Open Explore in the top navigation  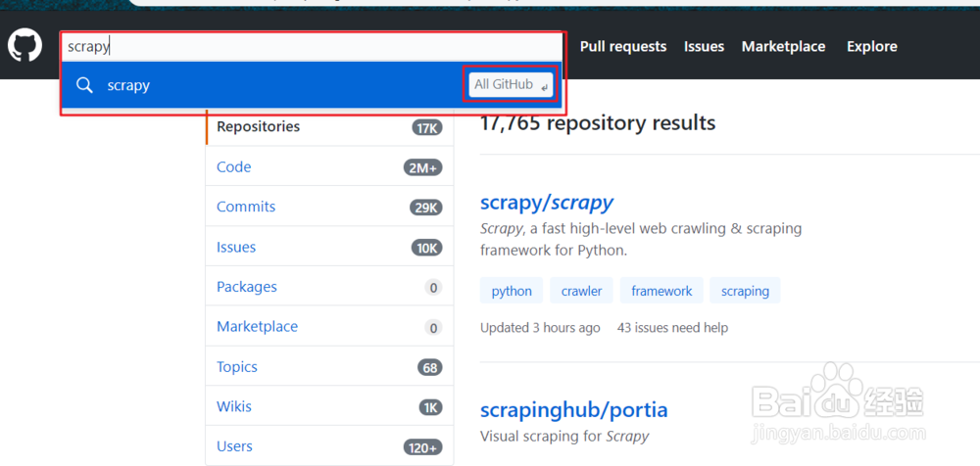pos(872,46)
